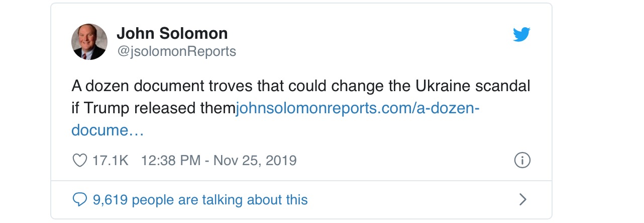Image resolution: width=644 pixels, height=223 pixels.
Task: Like the tweet with the heart icon
Action: [79, 161]
